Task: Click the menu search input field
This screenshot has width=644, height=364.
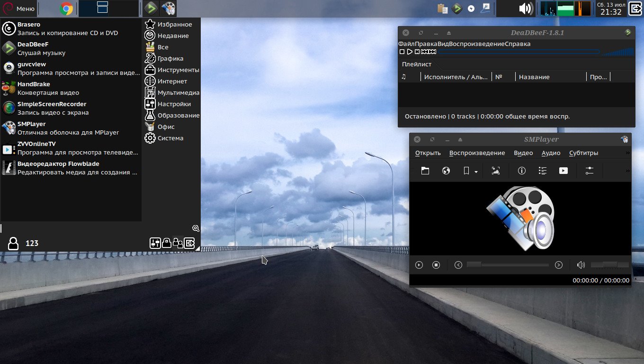Action: point(95,228)
